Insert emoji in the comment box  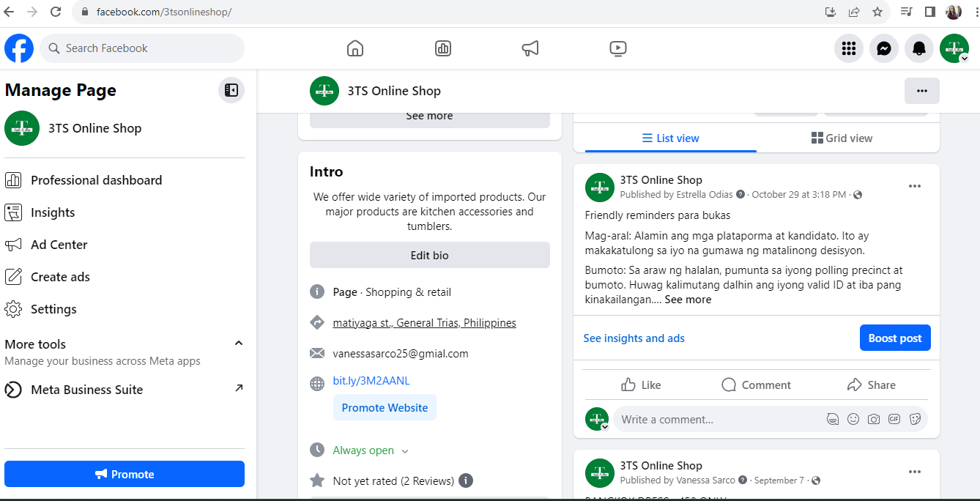pos(853,420)
